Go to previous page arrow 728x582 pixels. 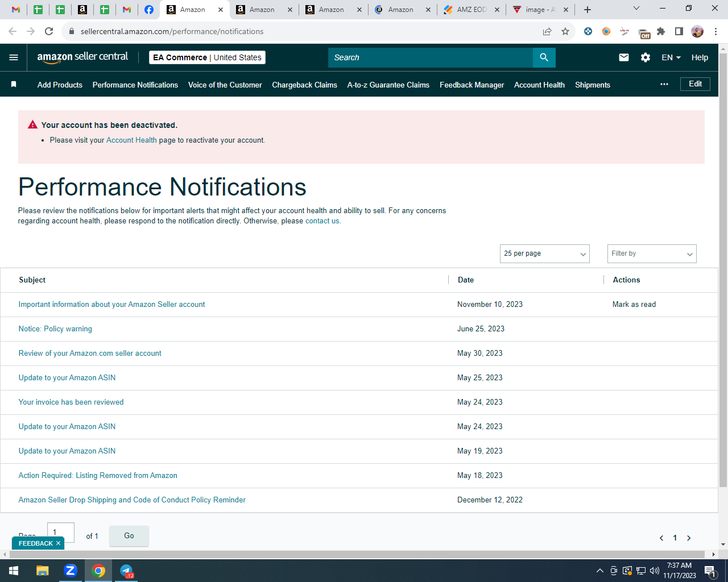coord(661,538)
